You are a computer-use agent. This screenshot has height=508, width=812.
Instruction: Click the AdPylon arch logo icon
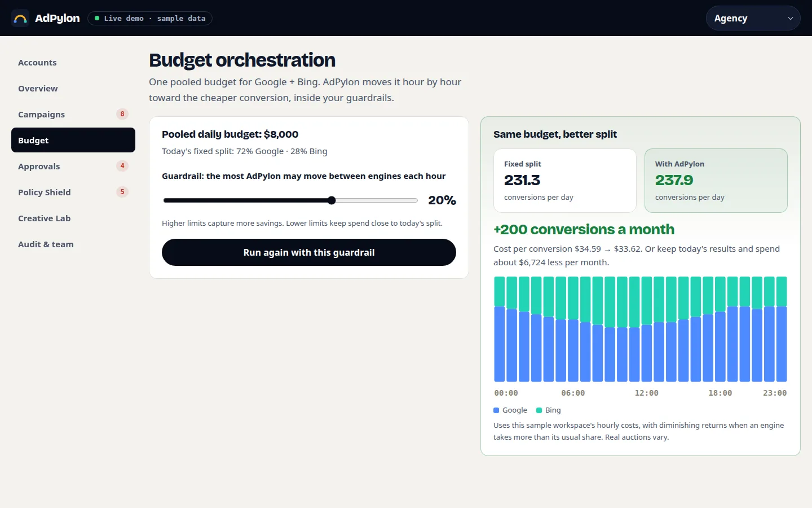(x=20, y=18)
